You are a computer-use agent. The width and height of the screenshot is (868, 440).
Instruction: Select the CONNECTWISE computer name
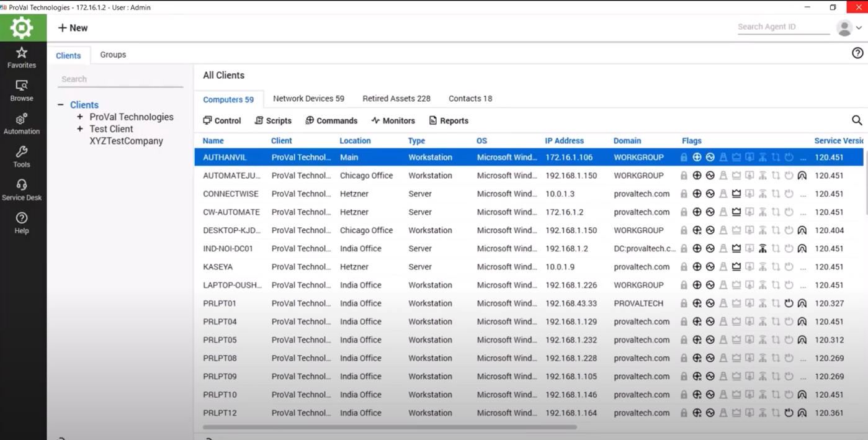click(x=231, y=194)
